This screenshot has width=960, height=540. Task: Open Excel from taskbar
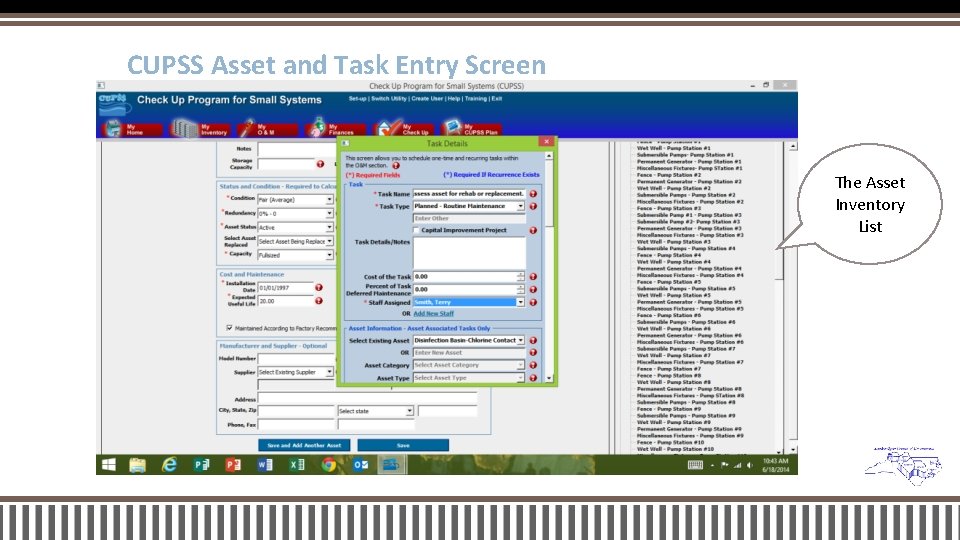297,465
